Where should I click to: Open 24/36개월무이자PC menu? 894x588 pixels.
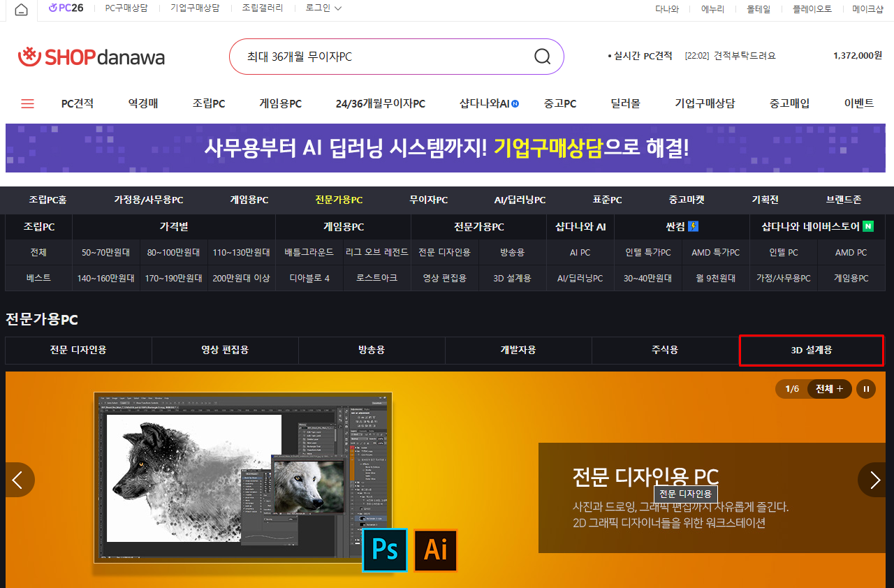click(x=381, y=103)
